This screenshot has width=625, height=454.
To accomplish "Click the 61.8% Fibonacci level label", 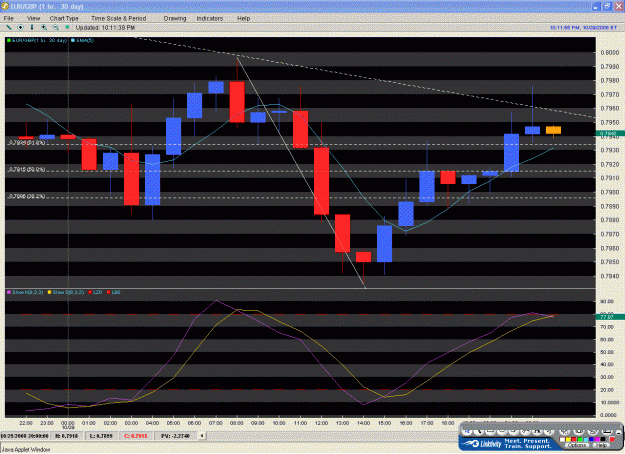I will point(27,142).
